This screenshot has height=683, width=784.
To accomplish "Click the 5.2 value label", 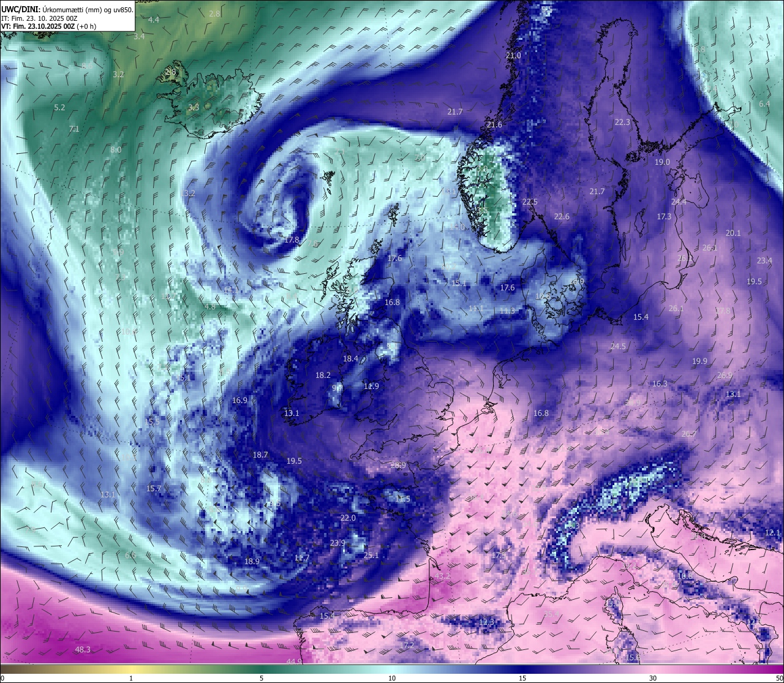I will pyautogui.click(x=59, y=108).
